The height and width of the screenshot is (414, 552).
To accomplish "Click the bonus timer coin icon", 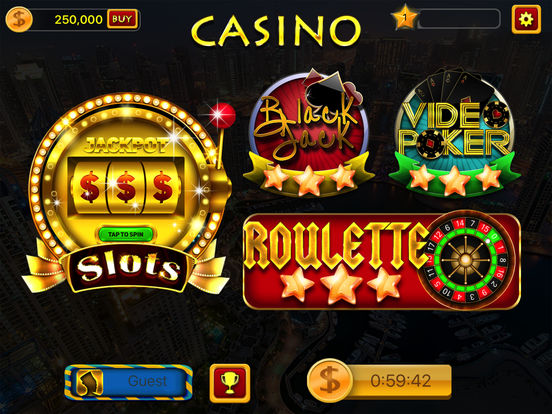I will pos(329,381).
